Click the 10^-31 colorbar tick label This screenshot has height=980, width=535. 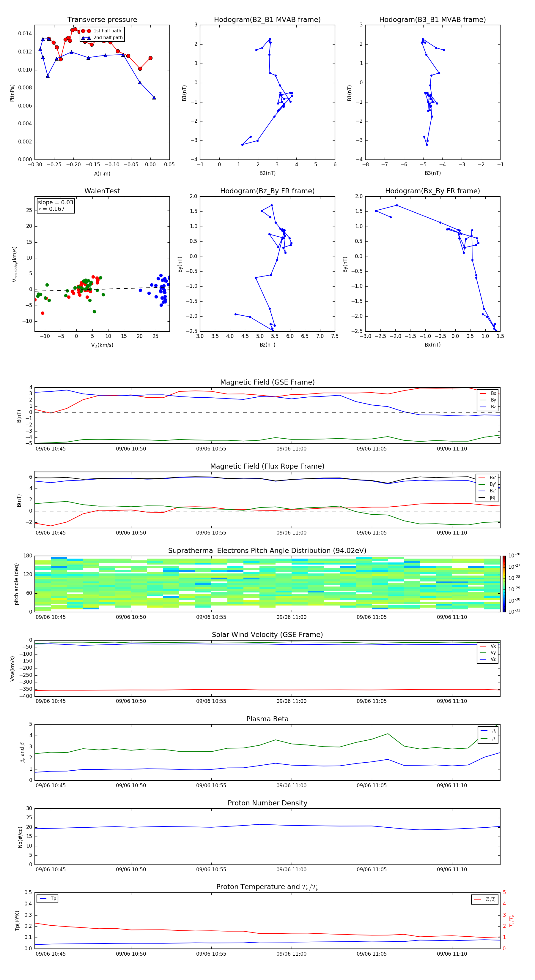pyautogui.click(x=514, y=611)
